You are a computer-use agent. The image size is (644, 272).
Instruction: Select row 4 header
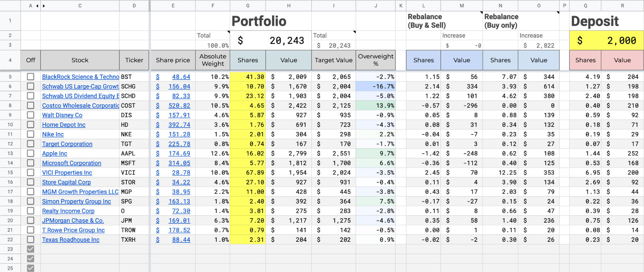10,60
